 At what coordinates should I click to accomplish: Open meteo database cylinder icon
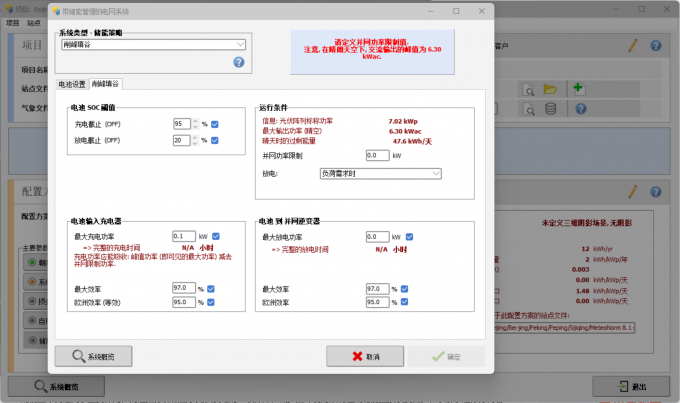(550, 108)
